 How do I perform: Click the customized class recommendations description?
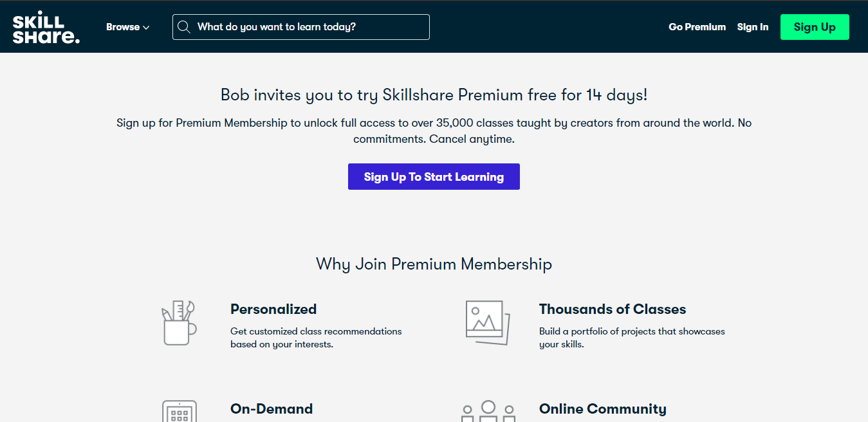(315, 338)
